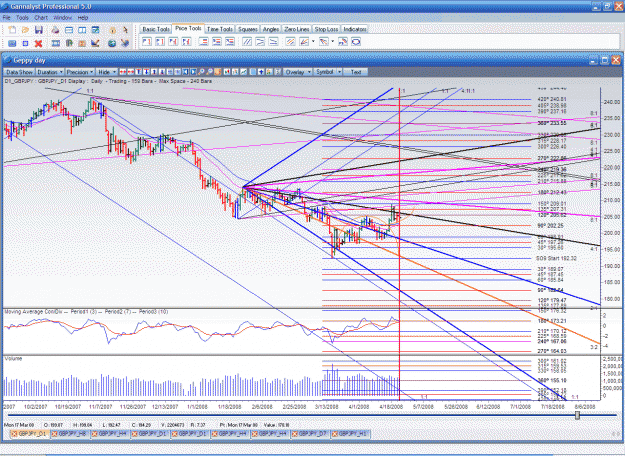Open the File menu
The height and width of the screenshot is (456, 625).
pos(7,18)
